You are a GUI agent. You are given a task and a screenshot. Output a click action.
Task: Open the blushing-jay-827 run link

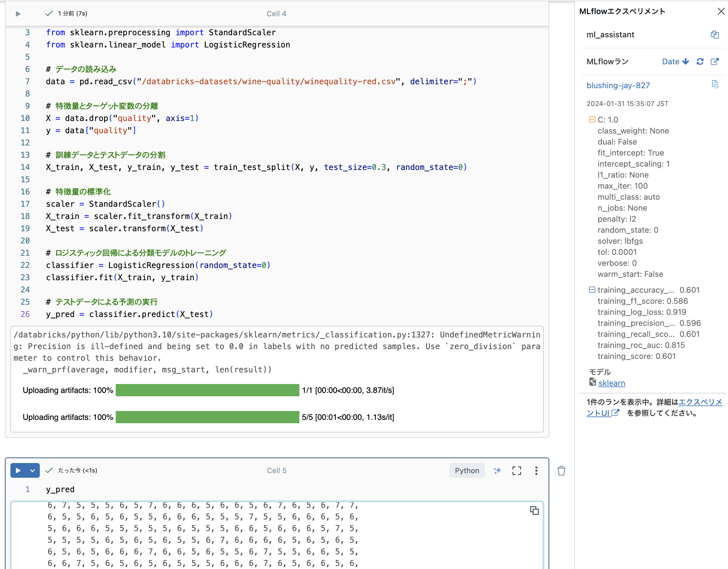[618, 85]
